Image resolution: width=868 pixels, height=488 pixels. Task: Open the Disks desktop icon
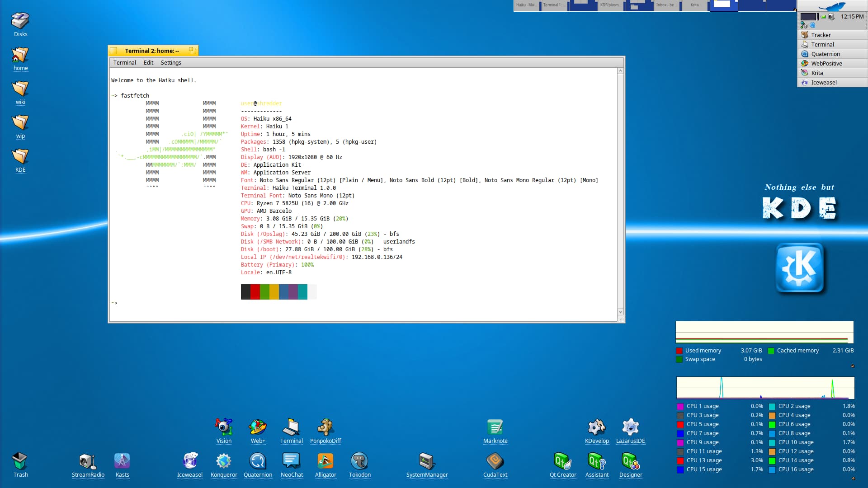pyautogui.click(x=20, y=21)
